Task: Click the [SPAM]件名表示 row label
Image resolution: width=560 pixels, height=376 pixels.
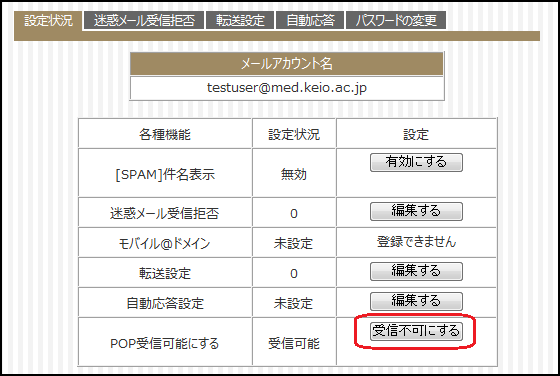Action: point(165,174)
